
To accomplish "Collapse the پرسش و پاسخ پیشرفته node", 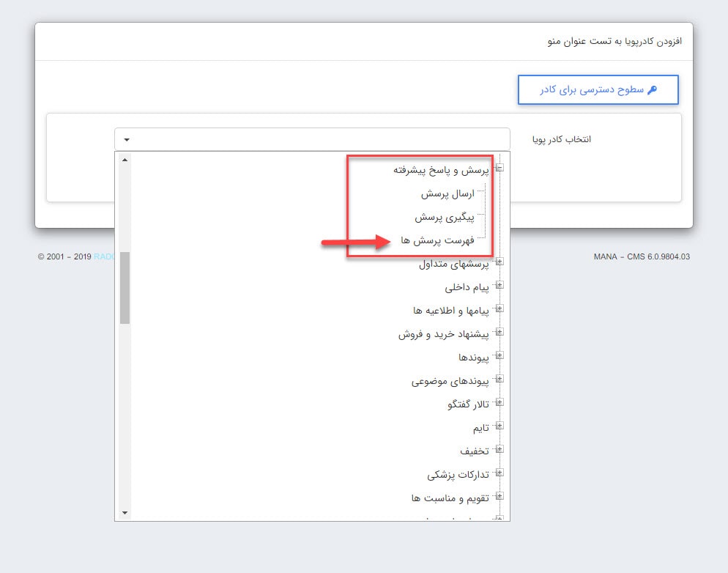I will [x=499, y=168].
